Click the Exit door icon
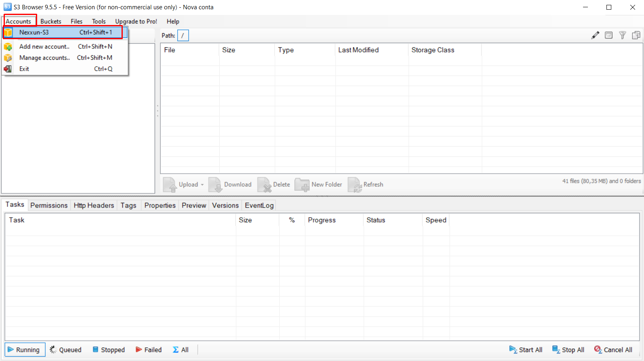This screenshot has height=361, width=644. [x=8, y=69]
